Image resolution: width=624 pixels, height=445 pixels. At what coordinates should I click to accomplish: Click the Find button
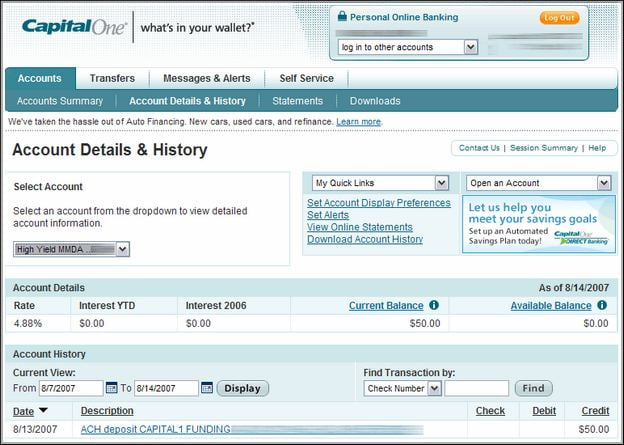point(534,388)
